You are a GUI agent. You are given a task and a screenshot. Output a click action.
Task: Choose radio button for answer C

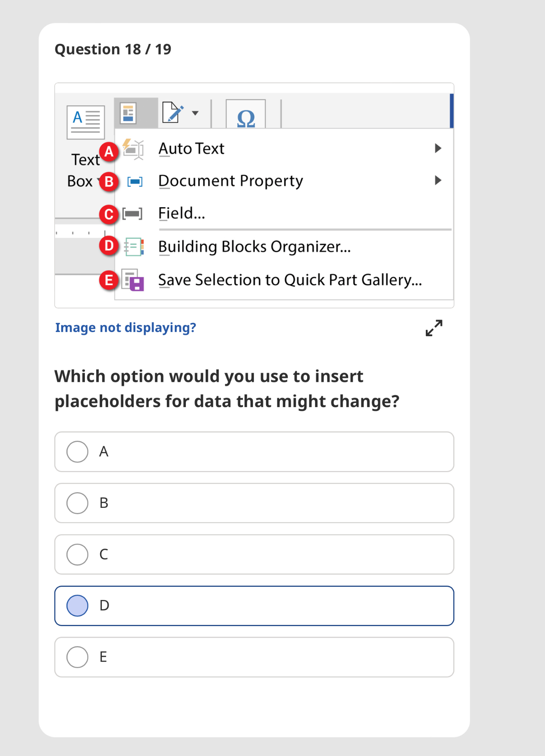77,554
